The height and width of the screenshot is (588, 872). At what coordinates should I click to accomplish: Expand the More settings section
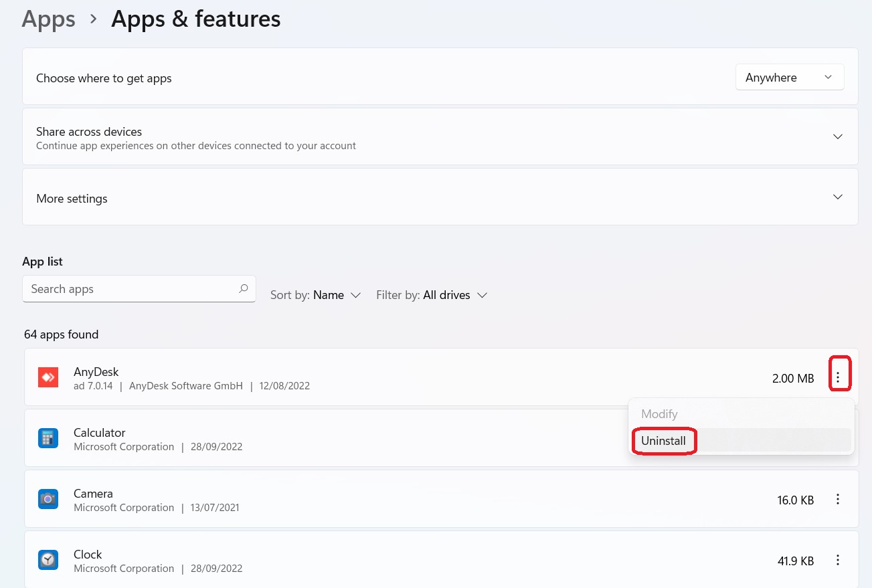pos(837,197)
